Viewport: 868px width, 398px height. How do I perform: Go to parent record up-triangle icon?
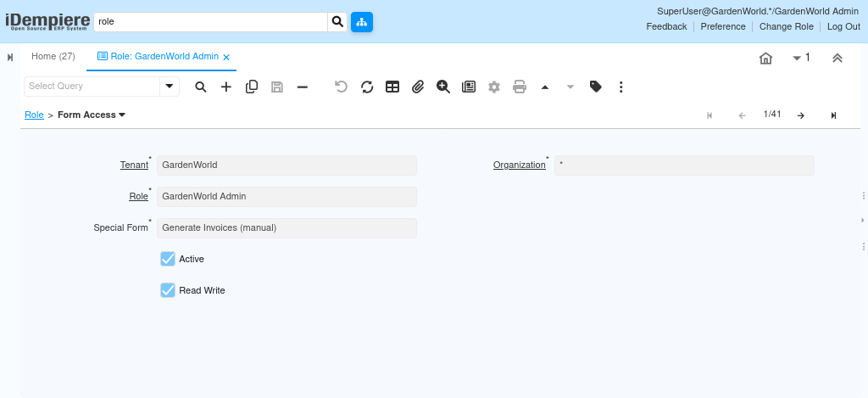545,87
